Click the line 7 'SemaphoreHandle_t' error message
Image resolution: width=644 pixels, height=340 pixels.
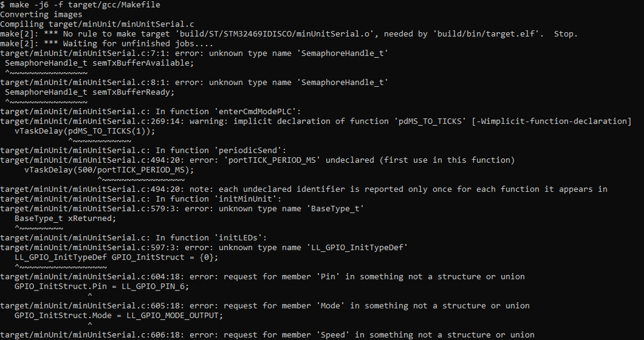[x=194, y=53]
